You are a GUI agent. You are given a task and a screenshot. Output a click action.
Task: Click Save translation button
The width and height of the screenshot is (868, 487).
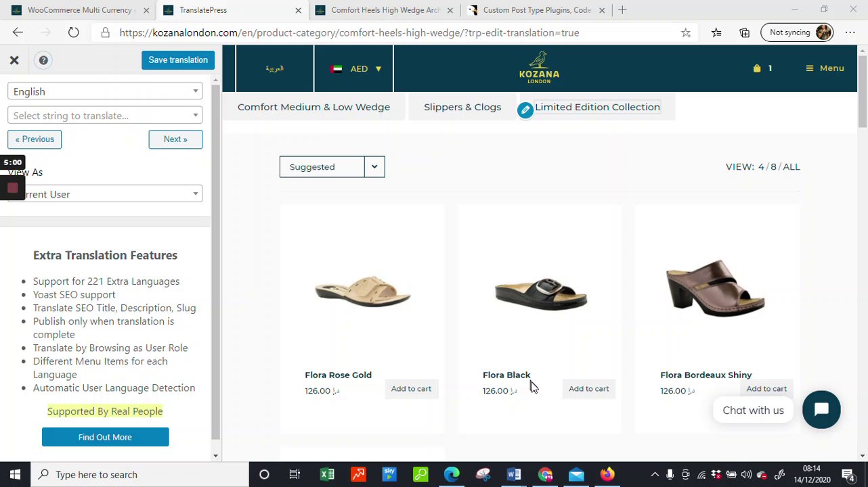point(178,60)
